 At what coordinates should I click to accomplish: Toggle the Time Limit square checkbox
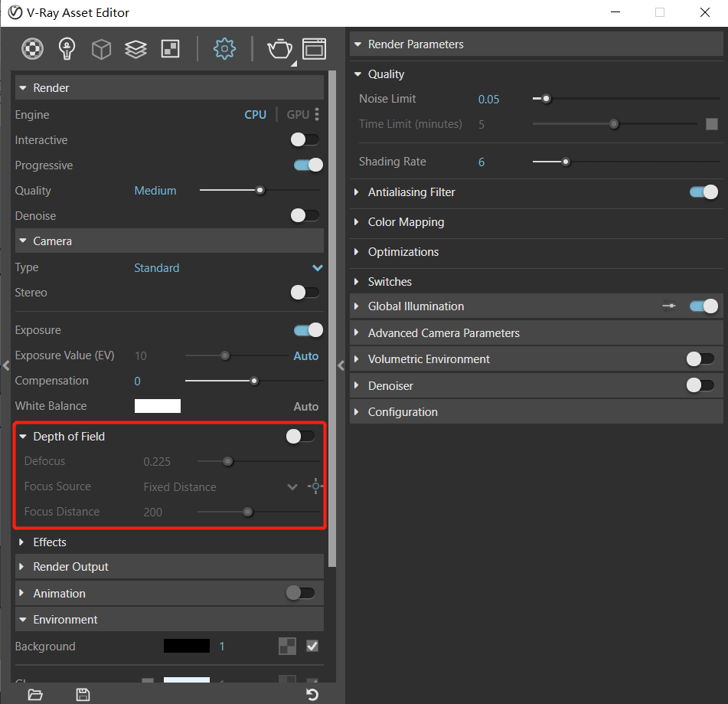tap(712, 124)
